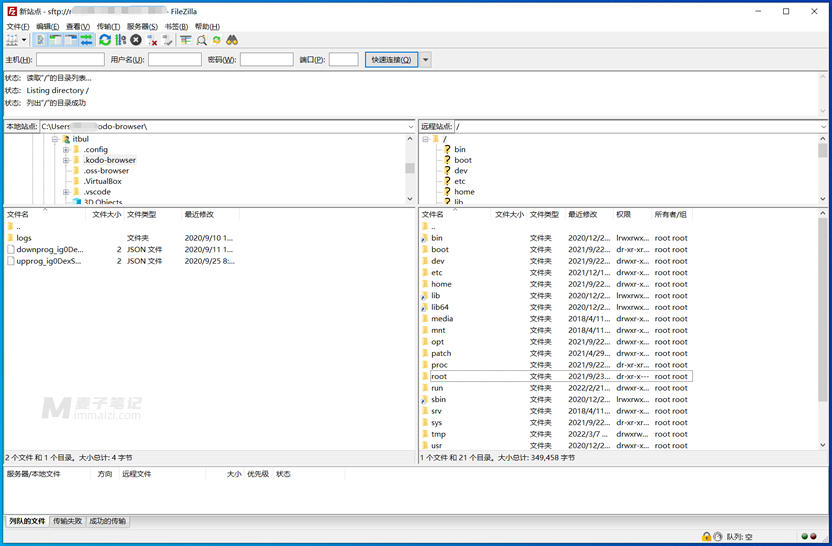Open the Site Manager dropdown arrow
This screenshot has height=546, width=832.
[x=24, y=40]
